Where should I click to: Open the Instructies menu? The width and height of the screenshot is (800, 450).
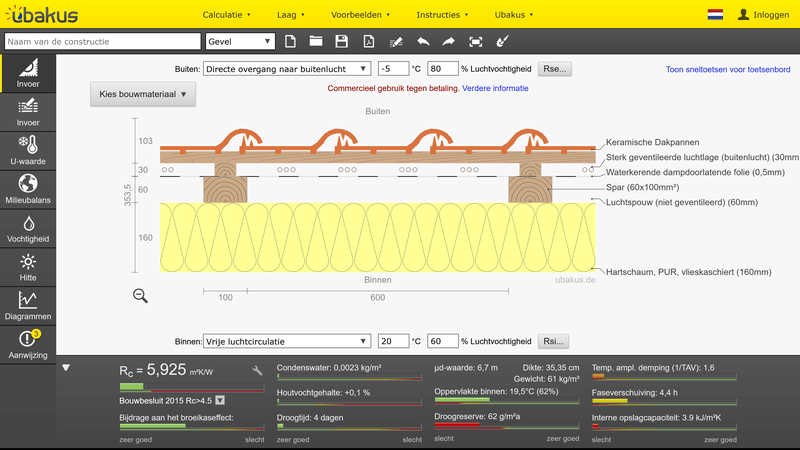pos(442,15)
